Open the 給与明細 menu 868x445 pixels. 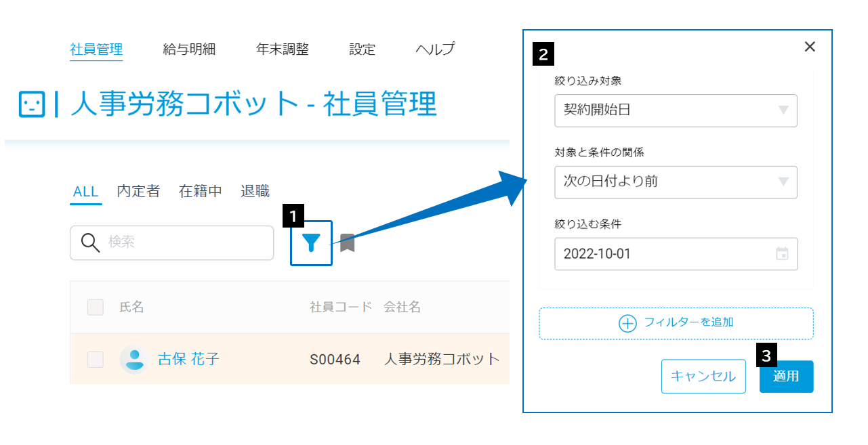189,49
